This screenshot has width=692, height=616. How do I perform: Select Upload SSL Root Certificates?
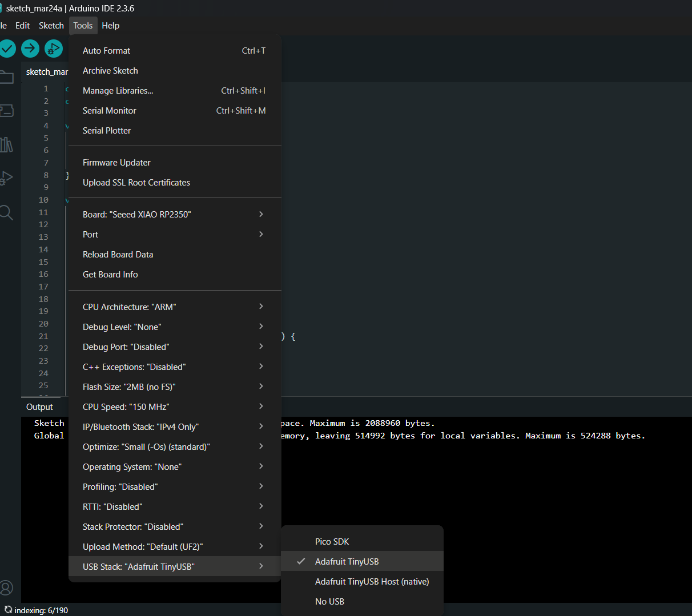pyautogui.click(x=174, y=182)
